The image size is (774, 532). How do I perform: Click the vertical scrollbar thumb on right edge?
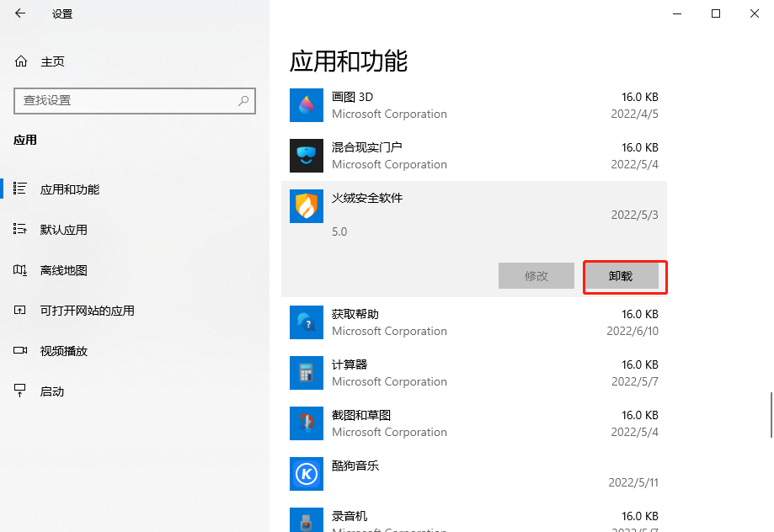tap(769, 414)
